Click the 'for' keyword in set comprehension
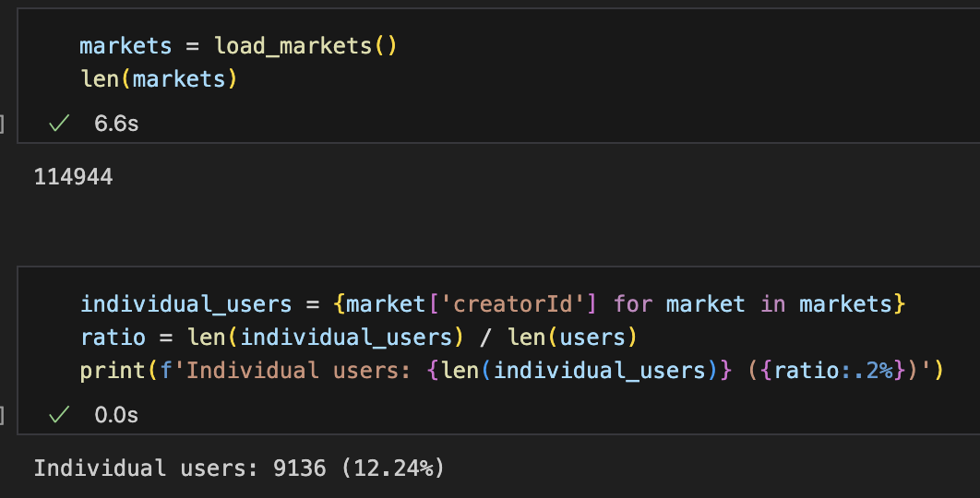Viewport: 980px width, 498px height. 631,303
